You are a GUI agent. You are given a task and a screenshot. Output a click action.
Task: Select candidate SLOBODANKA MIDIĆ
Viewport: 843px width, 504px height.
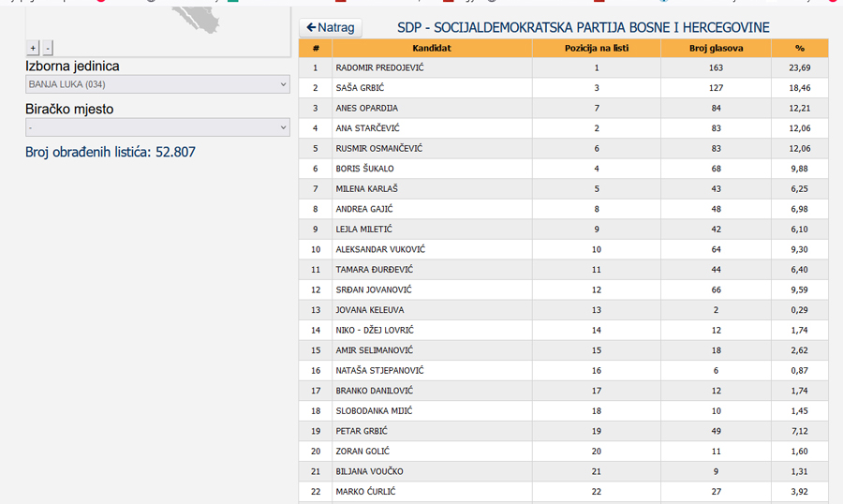point(374,410)
